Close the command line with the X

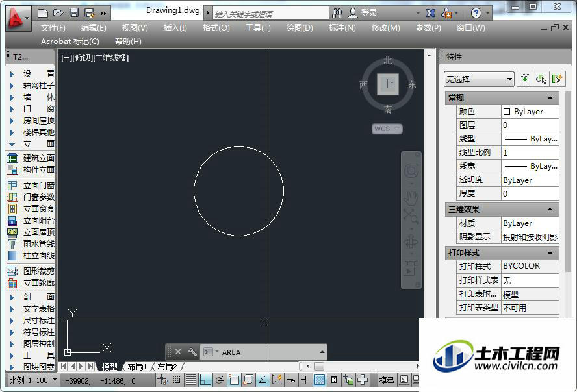point(178,352)
